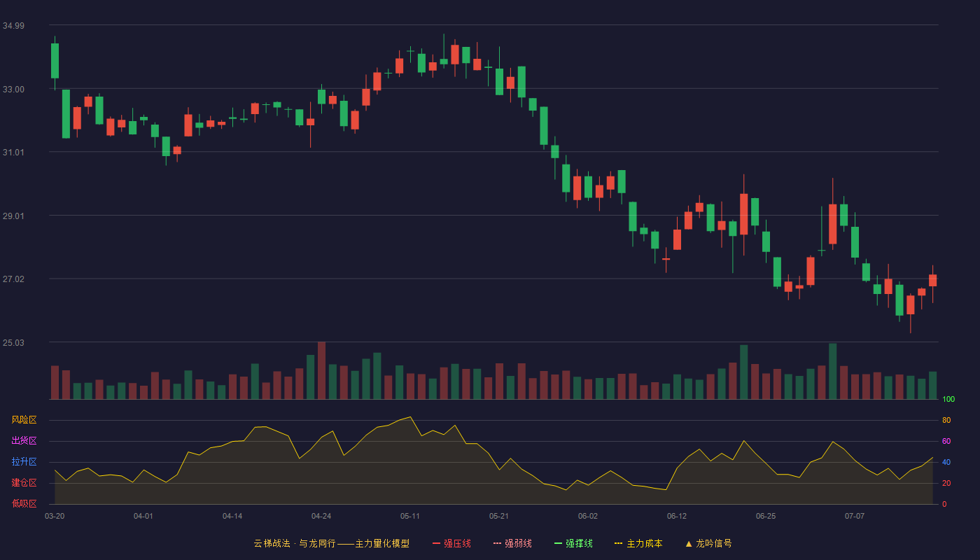The width and height of the screenshot is (980, 560).
Task: Hide the 强撑线 series via its label
Action: click(x=579, y=543)
